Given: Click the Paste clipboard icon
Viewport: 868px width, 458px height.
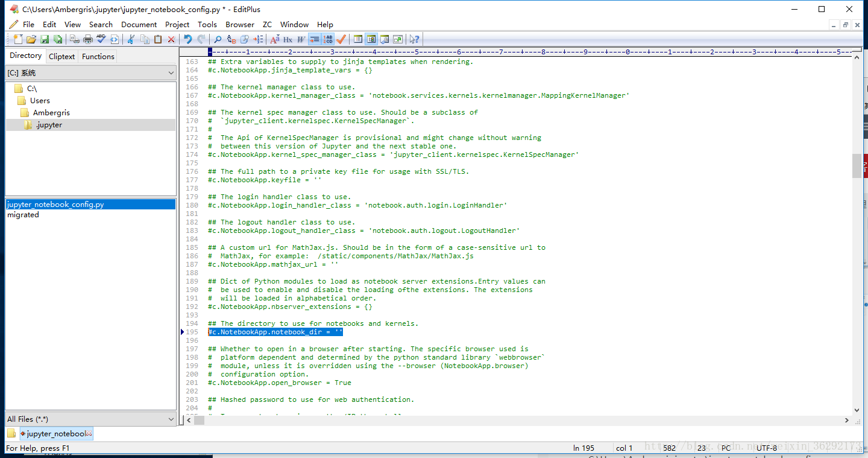Looking at the screenshot, I should click(158, 39).
